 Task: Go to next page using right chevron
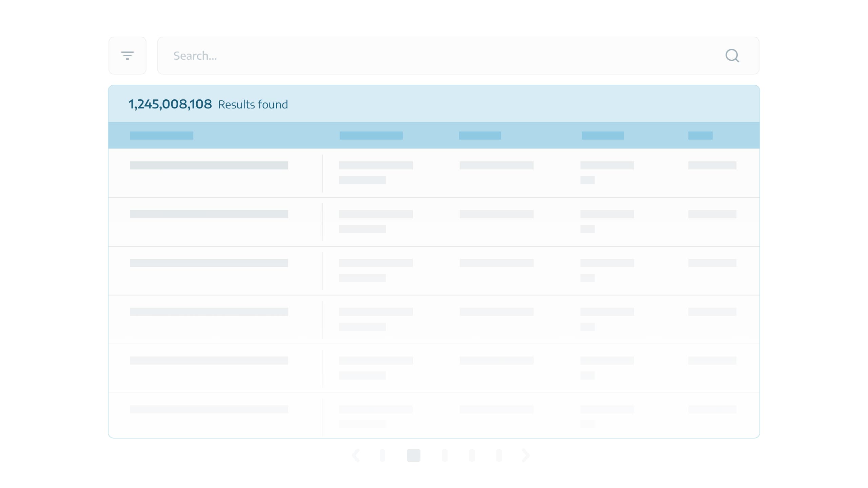(526, 455)
